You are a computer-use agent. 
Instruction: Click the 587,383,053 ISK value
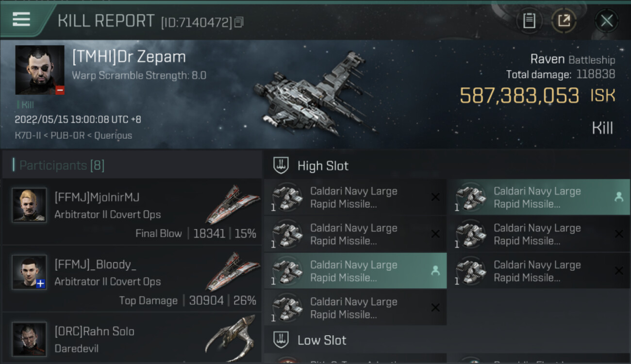(519, 96)
